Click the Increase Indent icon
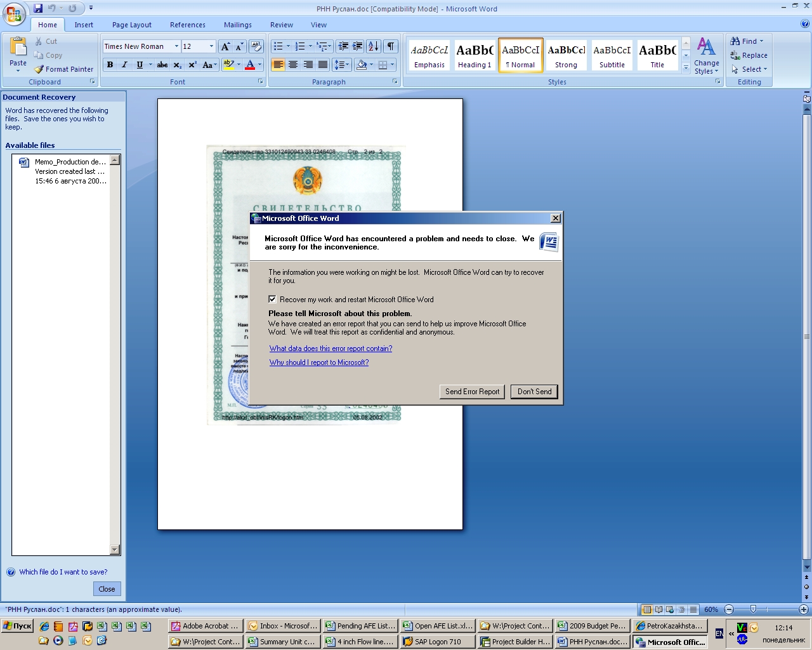The width and height of the screenshot is (812, 650). coord(358,46)
